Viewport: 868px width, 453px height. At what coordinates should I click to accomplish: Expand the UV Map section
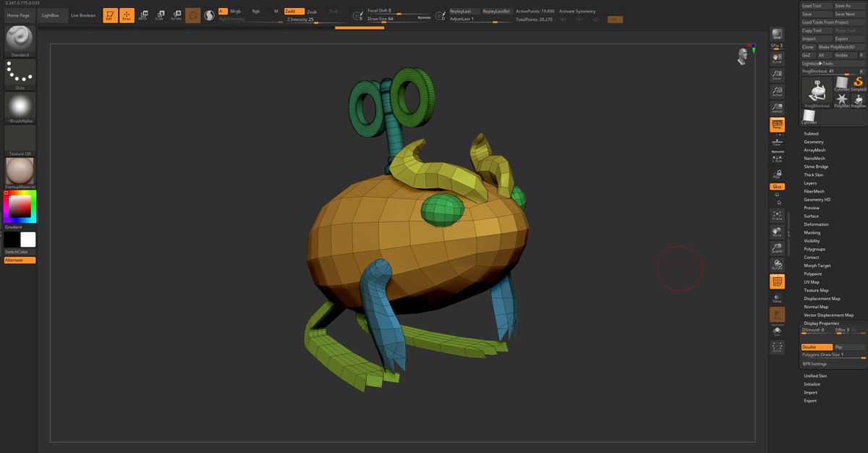(812, 282)
